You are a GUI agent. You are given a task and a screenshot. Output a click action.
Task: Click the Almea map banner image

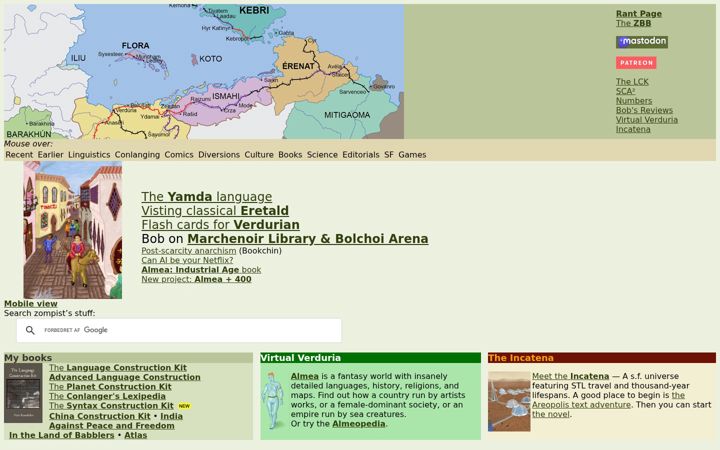204,72
